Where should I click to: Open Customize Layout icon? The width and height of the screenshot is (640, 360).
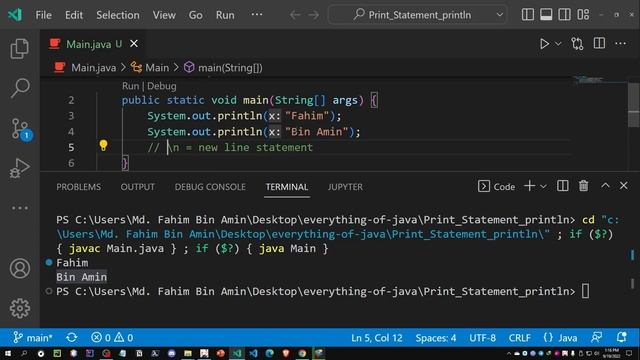click(583, 15)
